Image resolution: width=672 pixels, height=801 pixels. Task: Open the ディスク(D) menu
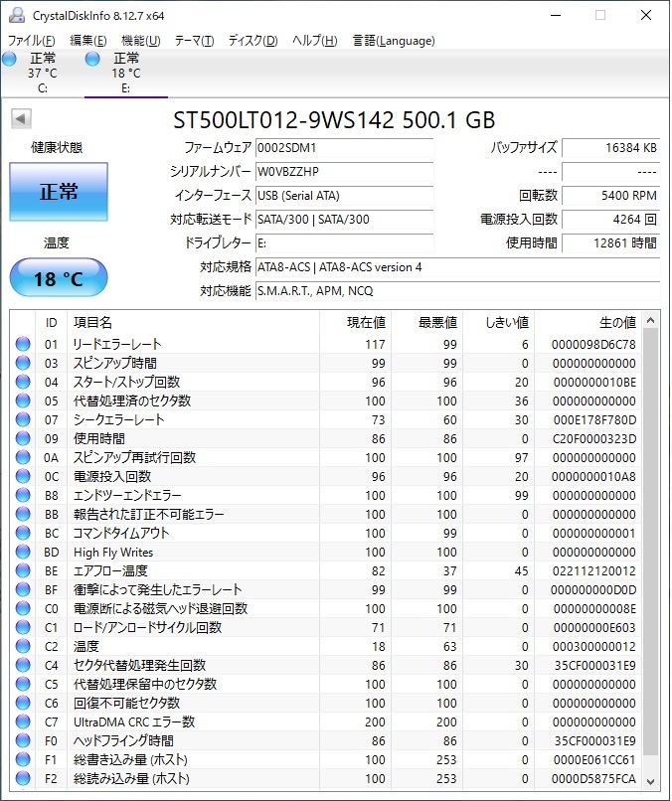click(252, 41)
